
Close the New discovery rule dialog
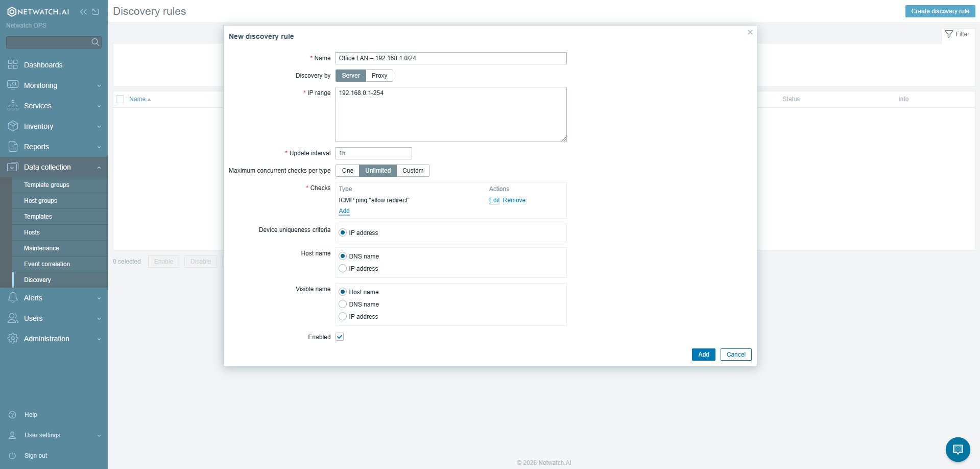click(x=750, y=32)
